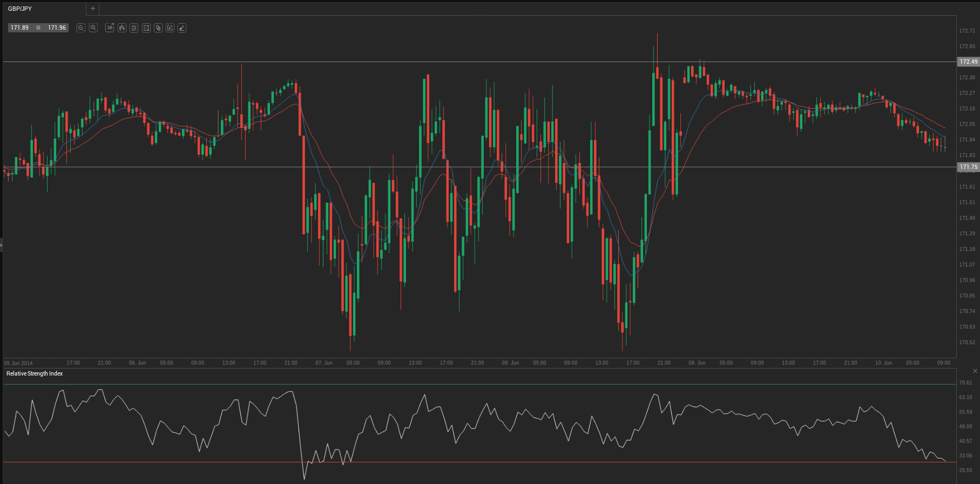The height and width of the screenshot is (484, 980).
Task: Add a new chart tab with plus
Action: (x=93, y=9)
